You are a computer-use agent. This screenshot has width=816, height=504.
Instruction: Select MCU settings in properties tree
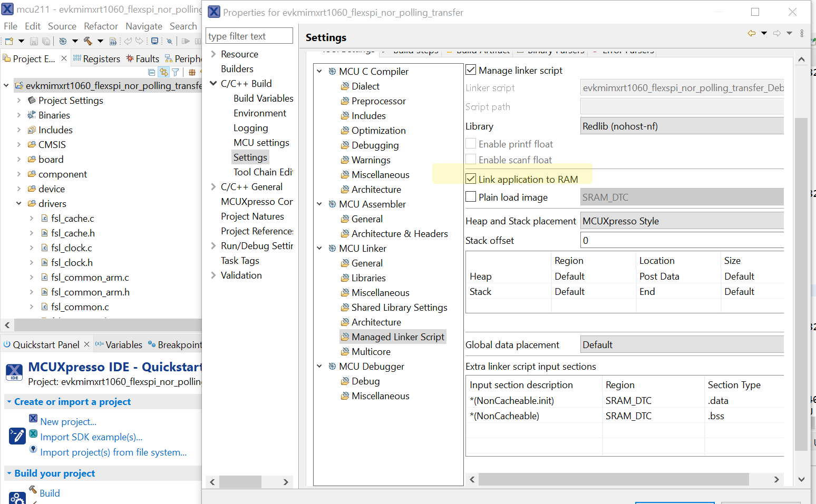(x=261, y=143)
